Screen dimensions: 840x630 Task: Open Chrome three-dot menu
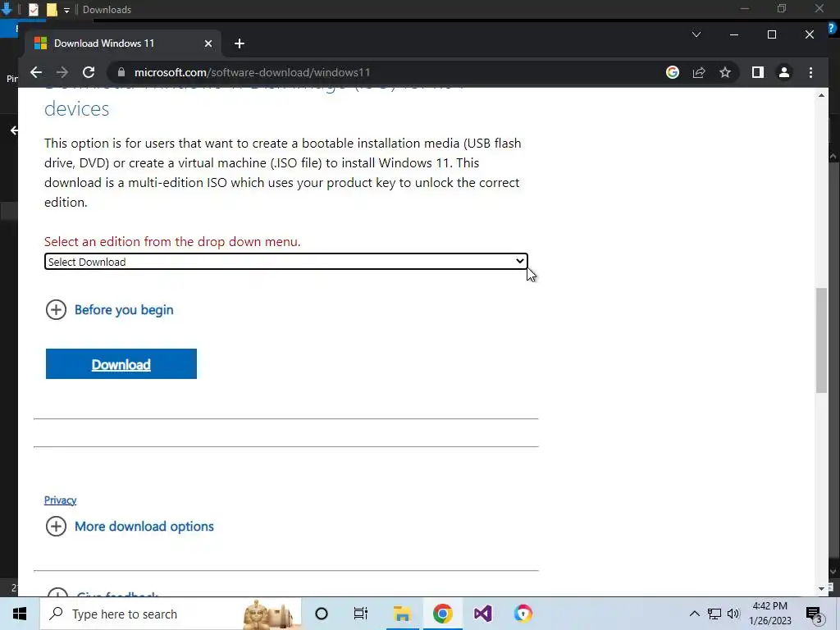click(x=810, y=72)
